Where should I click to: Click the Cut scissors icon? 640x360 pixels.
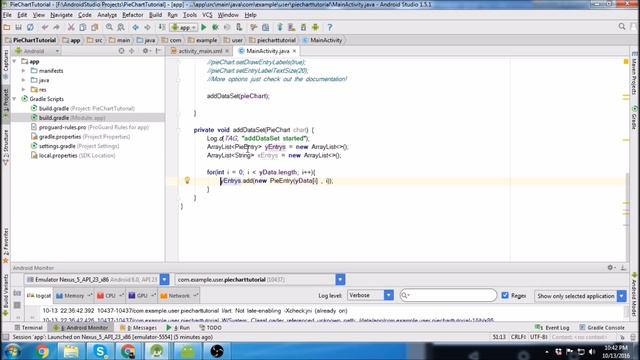point(71,27)
